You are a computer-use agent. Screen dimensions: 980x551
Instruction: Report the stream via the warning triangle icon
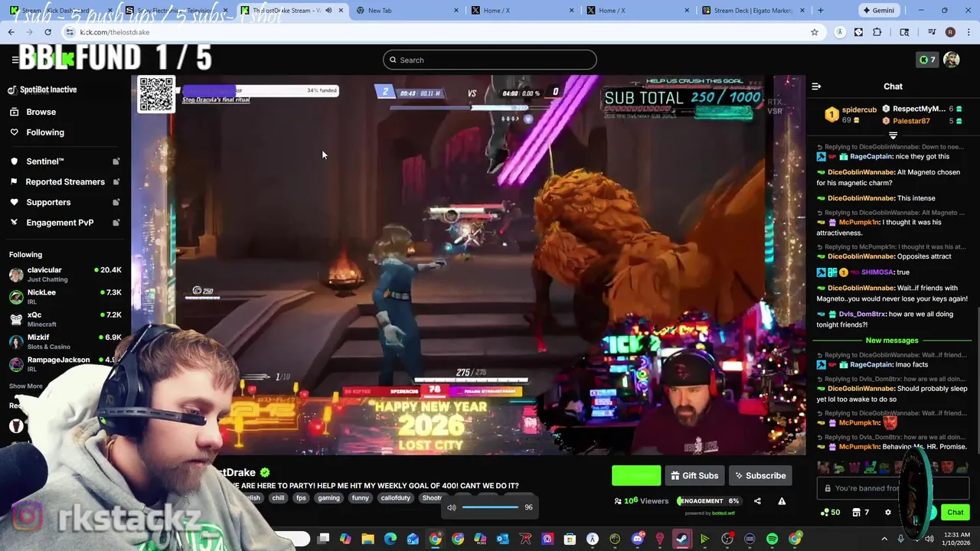click(x=782, y=501)
